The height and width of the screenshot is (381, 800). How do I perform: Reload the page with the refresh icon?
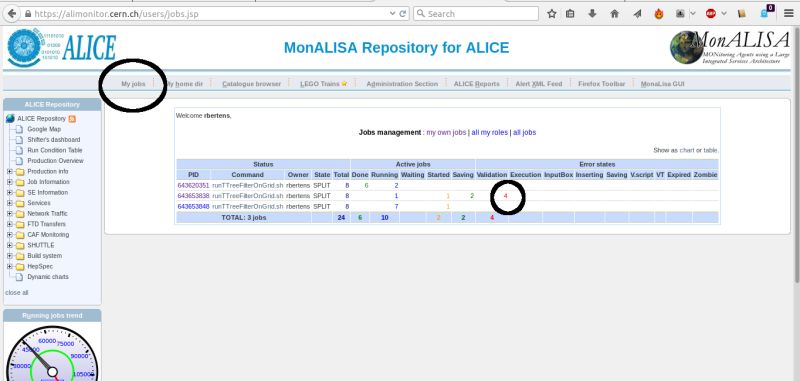[403, 14]
